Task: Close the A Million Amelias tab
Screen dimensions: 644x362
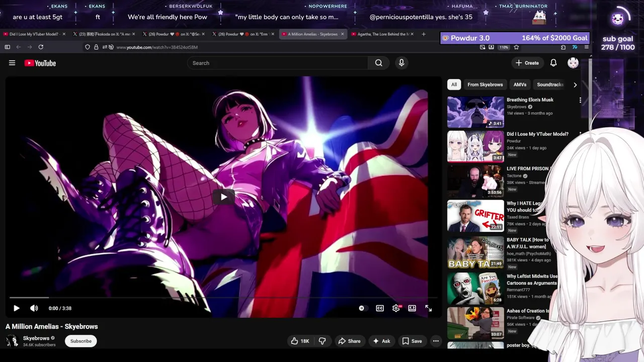Action: point(343,34)
